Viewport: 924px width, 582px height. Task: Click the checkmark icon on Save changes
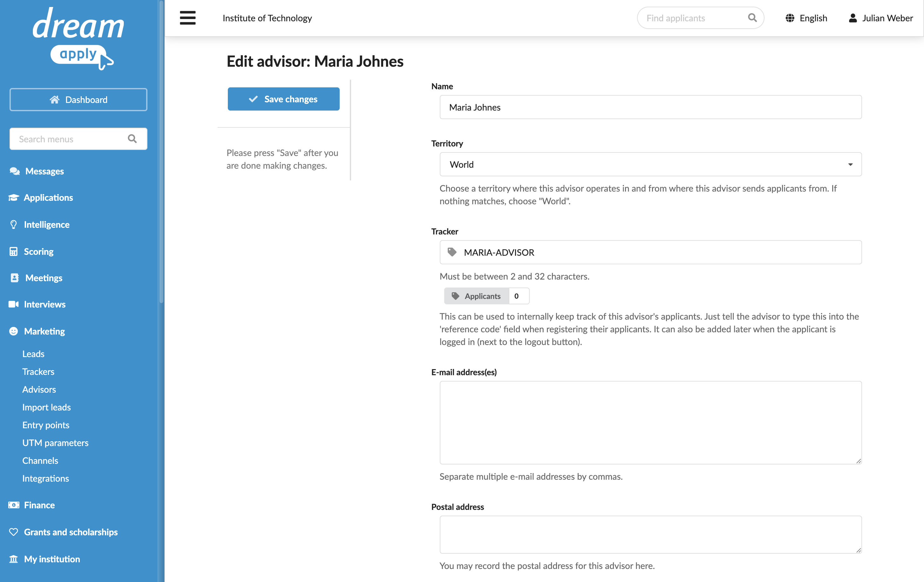click(253, 99)
